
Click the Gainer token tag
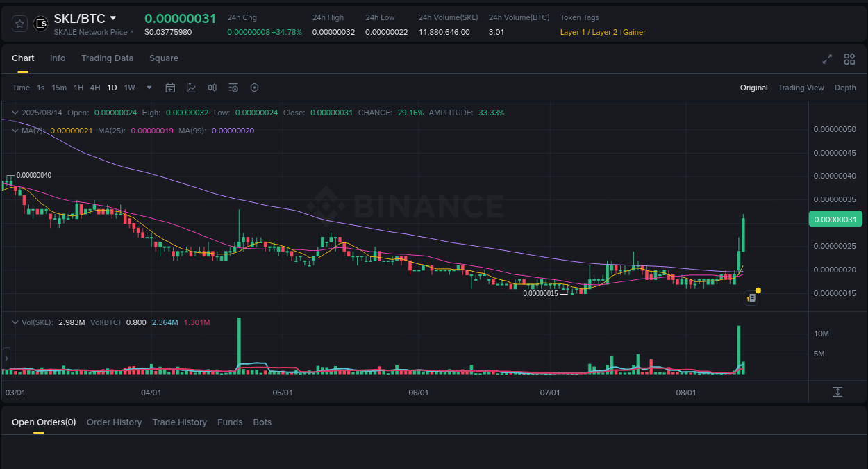(x=634, y=32)
